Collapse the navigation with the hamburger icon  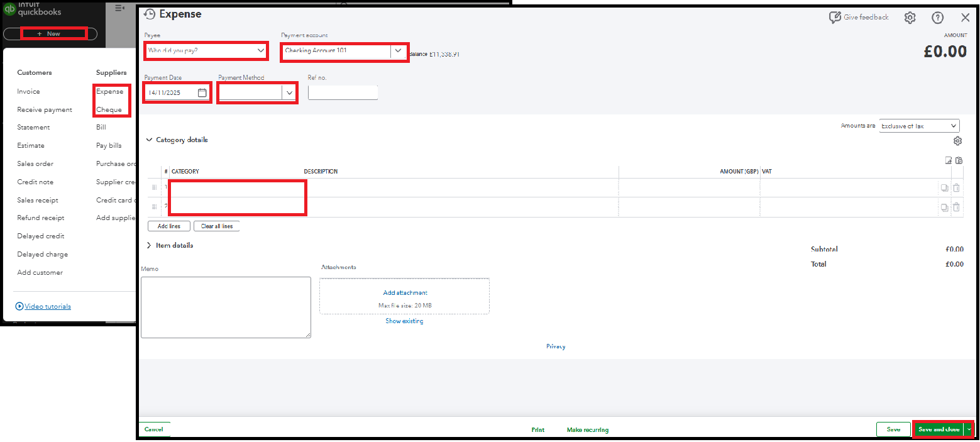click(119, 8)
